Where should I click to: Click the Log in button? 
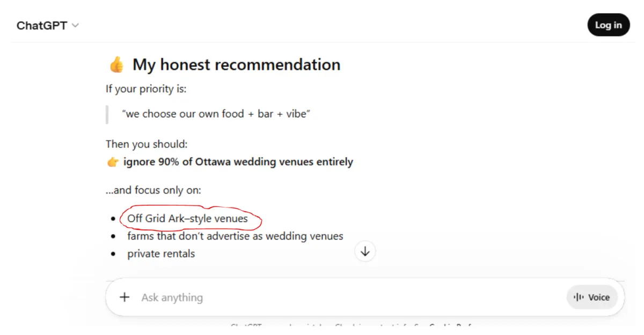608,25
